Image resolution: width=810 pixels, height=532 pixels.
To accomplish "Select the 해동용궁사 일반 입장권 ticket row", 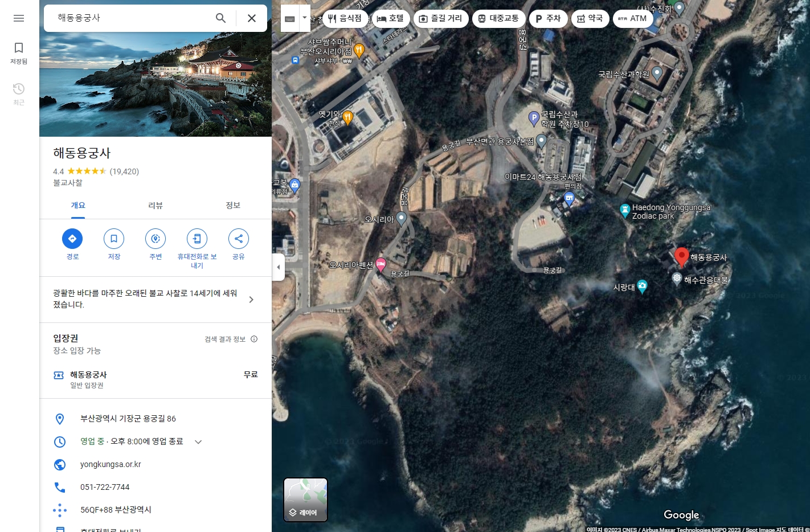I will tap(156, 379).
